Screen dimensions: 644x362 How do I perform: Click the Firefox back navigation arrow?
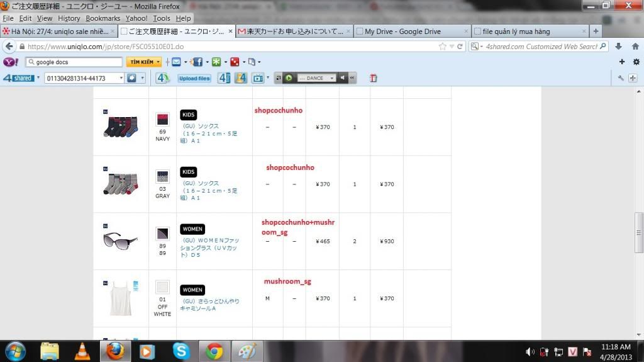click(9, 47)
